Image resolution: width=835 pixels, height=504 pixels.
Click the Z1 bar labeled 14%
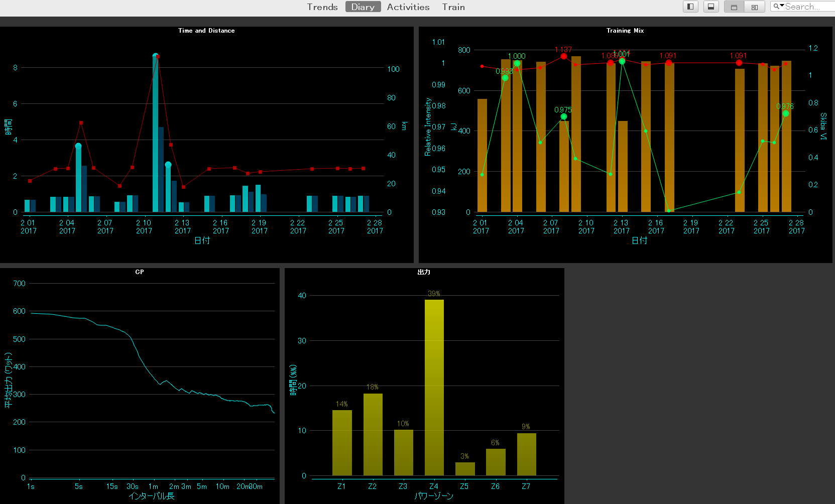click(x=342, y=442)
